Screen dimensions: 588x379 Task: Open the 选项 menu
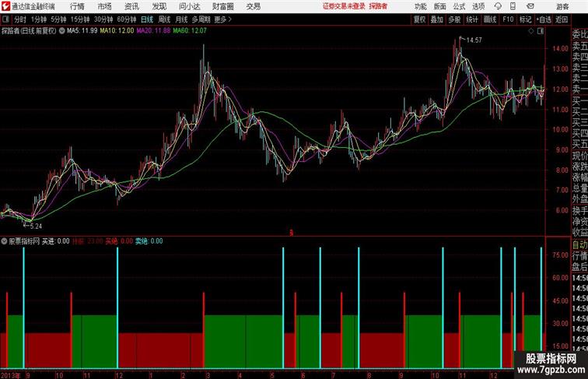pos(478,6)
